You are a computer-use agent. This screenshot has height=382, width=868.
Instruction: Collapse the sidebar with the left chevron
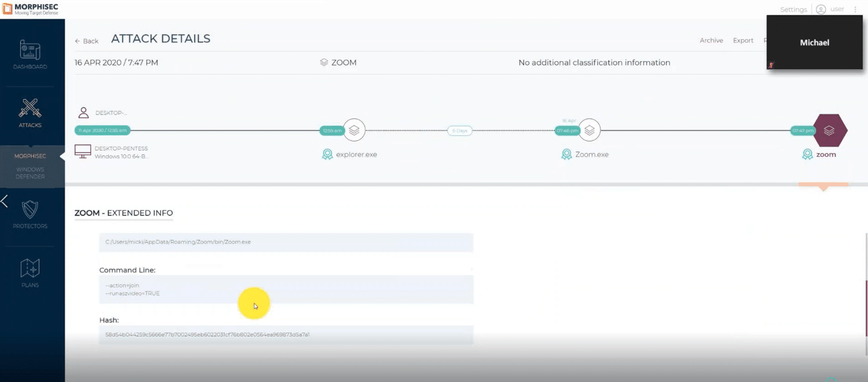tap(4, 201)
